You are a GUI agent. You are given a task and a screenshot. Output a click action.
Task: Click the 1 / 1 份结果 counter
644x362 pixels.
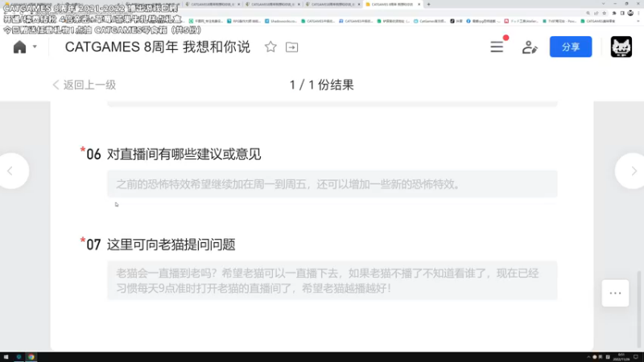point(321,85)
